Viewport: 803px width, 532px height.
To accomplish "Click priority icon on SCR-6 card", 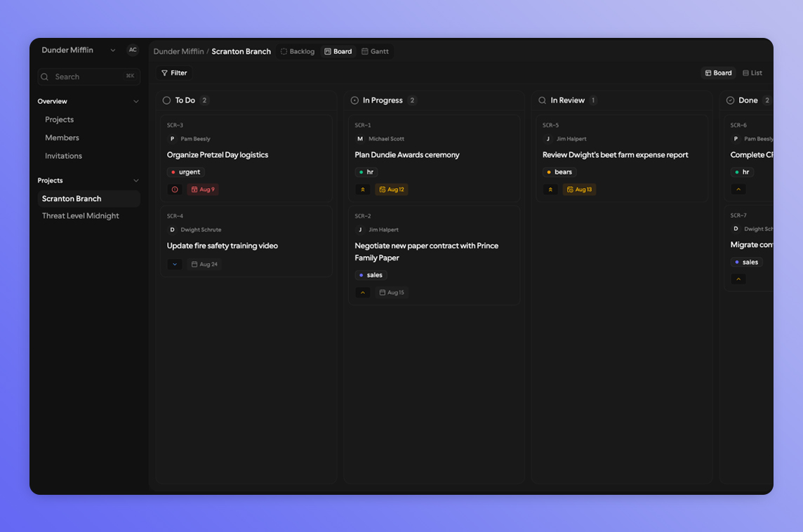I will (738, 189).
